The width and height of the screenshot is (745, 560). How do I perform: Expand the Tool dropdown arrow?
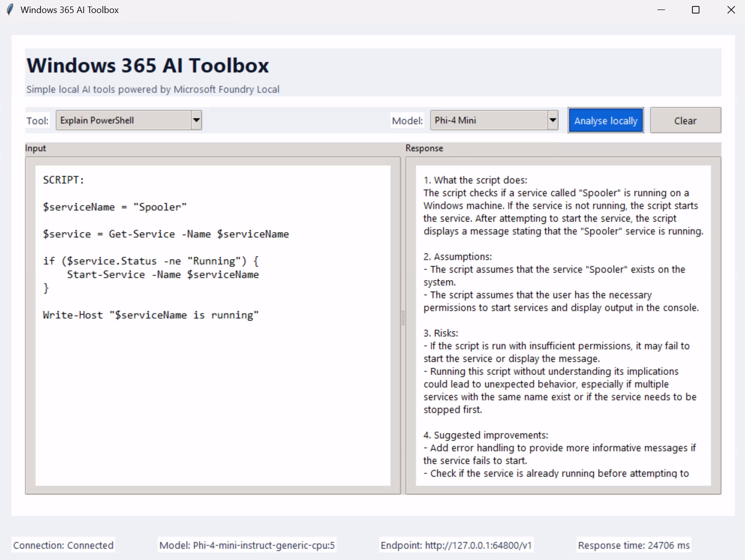click(x=197, y=120)
